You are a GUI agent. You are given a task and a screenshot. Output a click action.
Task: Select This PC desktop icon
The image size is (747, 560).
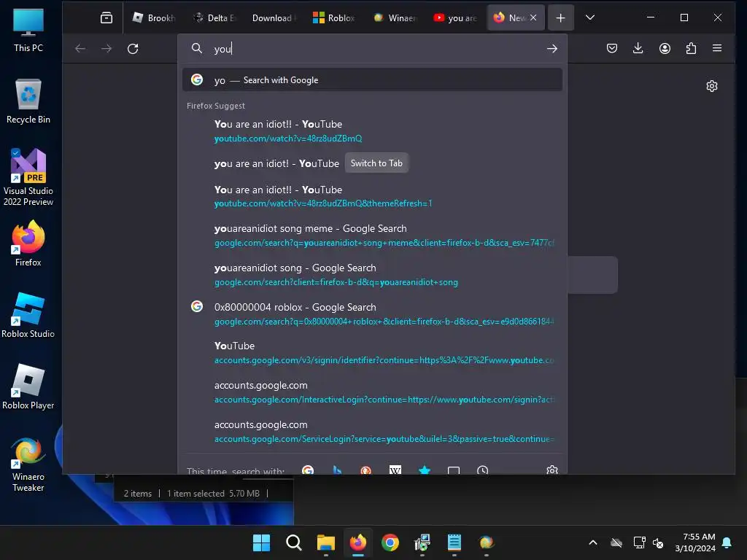[x=28, y=30]
